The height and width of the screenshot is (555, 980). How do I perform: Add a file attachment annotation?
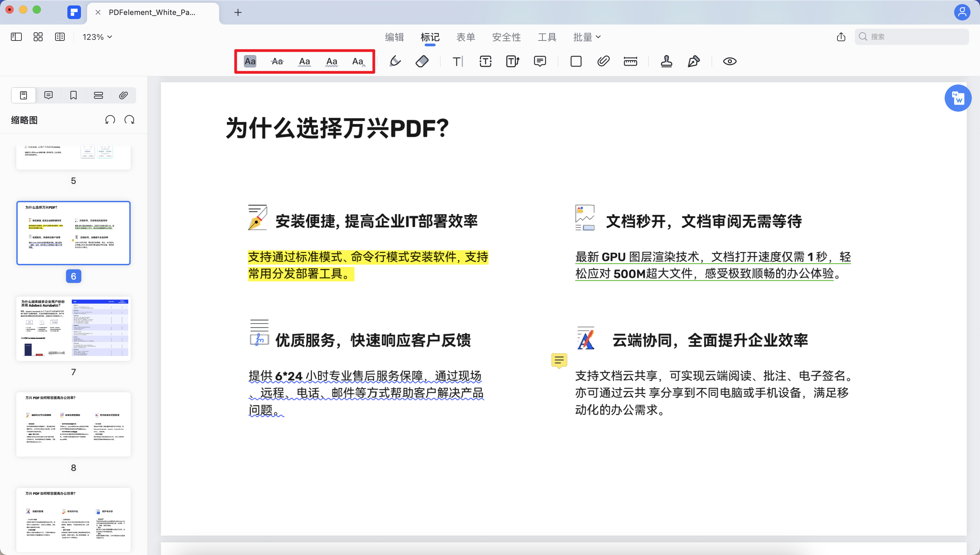[603, 61]
